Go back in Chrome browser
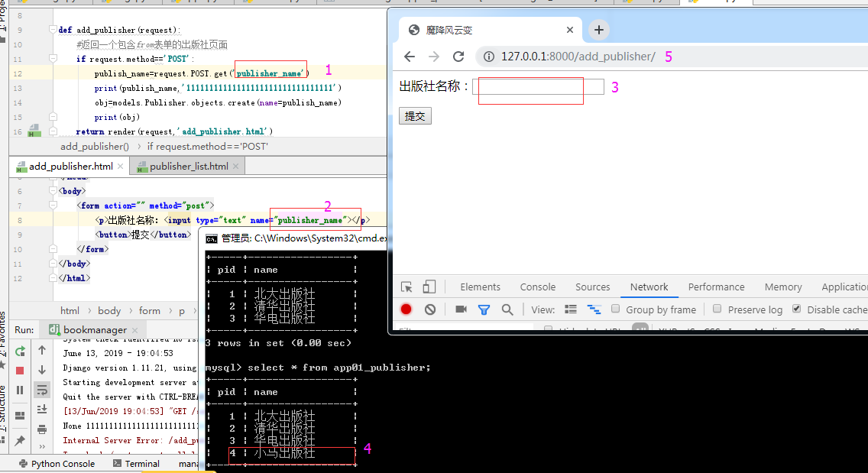 tap(409, 57)
